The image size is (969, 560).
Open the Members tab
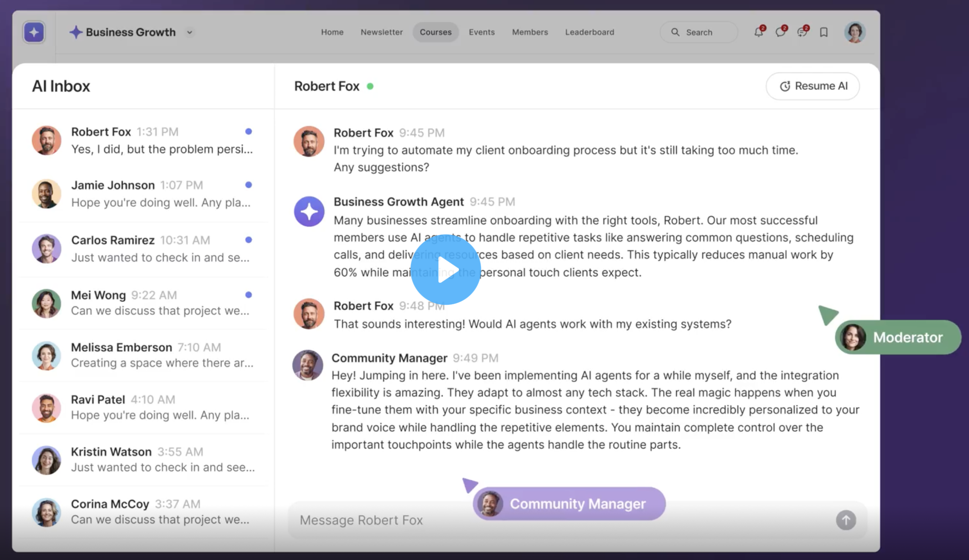pyautogui.click(x=530, y=32)
